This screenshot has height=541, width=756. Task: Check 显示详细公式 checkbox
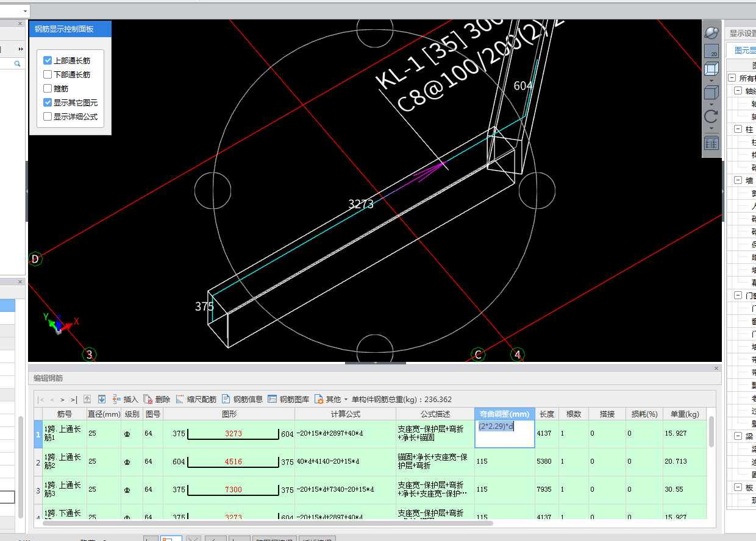tap(48, 117)
